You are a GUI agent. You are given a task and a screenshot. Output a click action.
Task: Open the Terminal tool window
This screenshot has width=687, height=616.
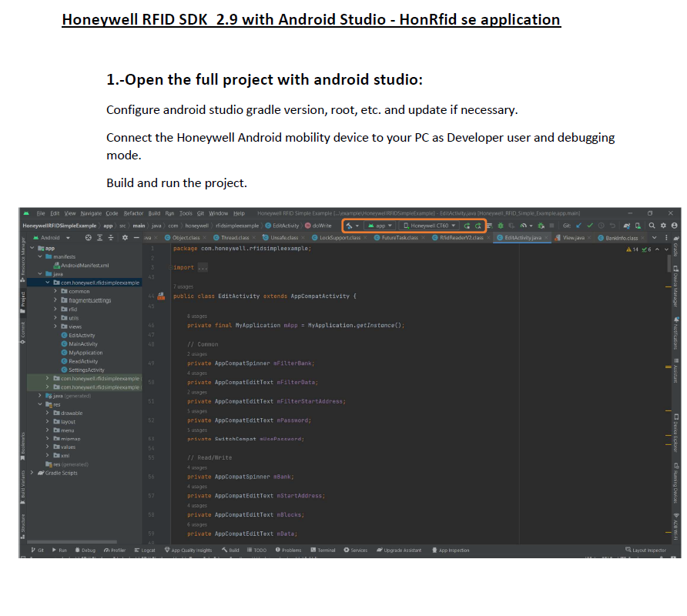(323, 551)
